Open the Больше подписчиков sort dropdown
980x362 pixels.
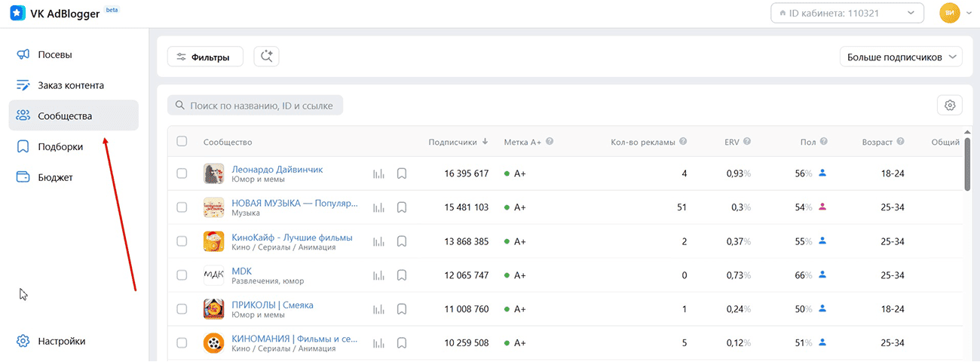click(901, 57)
